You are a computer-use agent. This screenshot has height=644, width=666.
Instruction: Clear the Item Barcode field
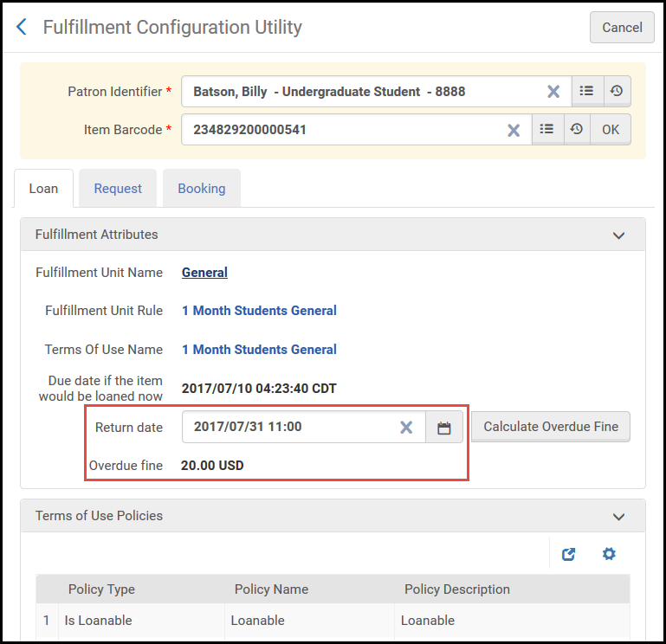click(x=514, y=130)
